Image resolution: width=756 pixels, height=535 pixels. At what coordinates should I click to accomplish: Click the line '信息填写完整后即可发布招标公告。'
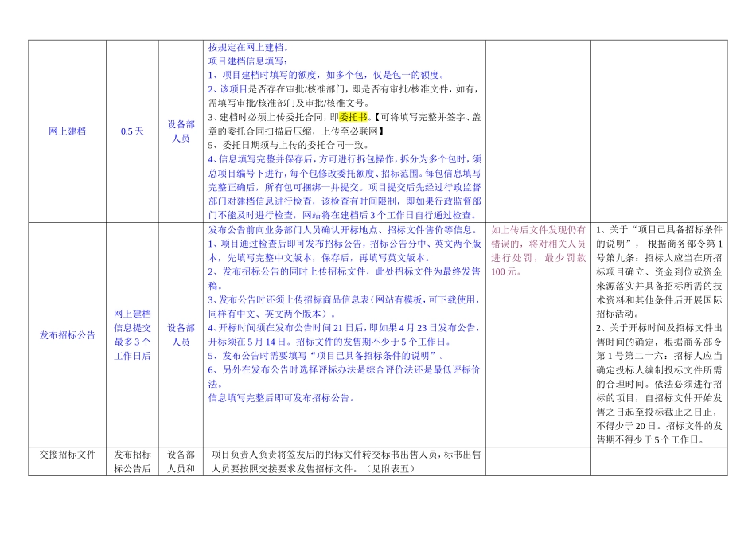point(283,398)
